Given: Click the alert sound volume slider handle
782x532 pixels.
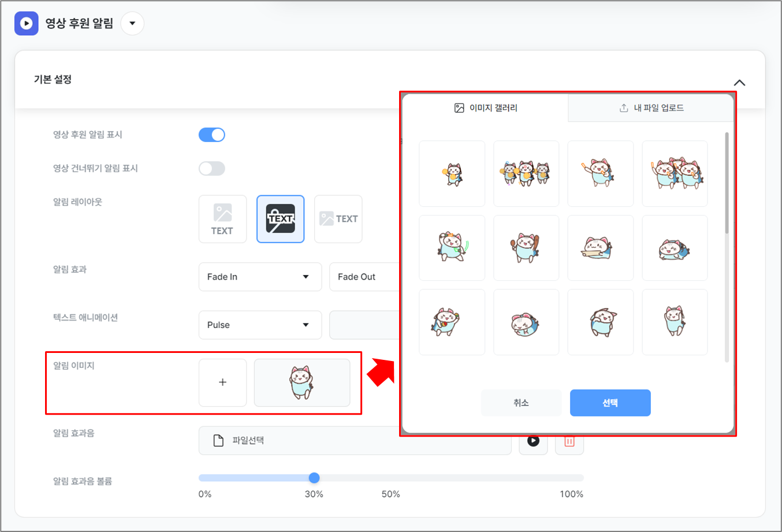Looking at the screenshot, I should pos(314,478).
